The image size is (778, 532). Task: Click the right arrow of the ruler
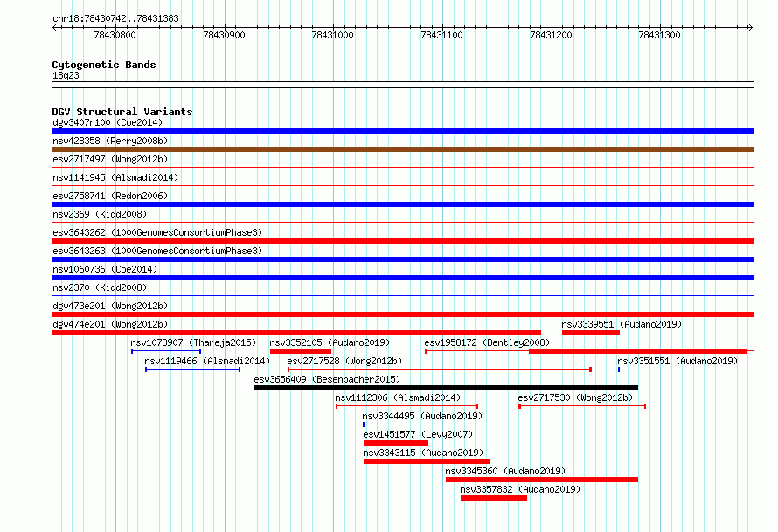750,28
